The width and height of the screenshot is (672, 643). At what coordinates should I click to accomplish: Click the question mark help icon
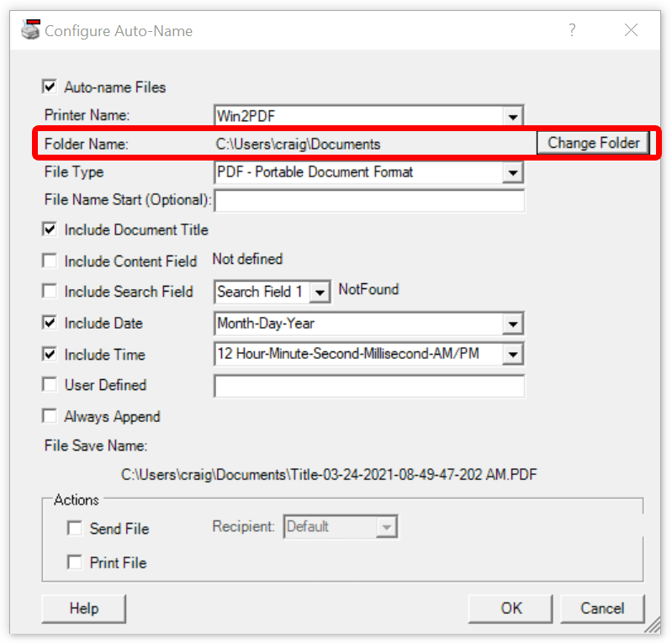(572, 30)
